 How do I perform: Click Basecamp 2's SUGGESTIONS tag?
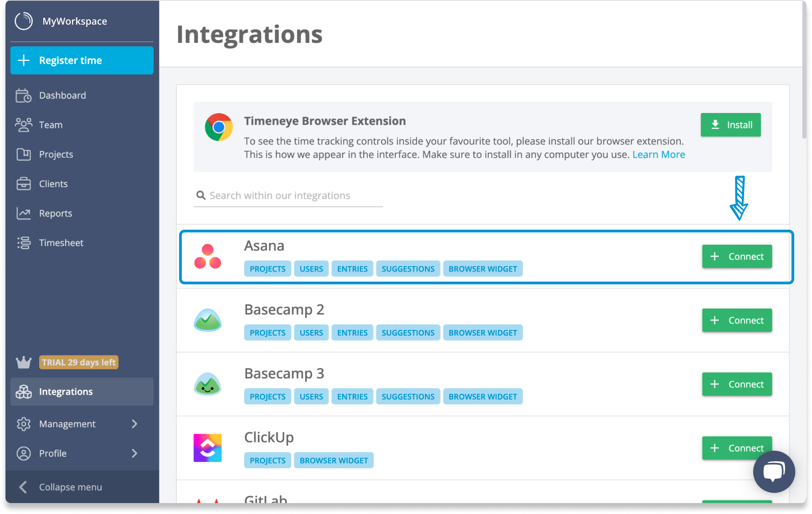pos(408,333)
